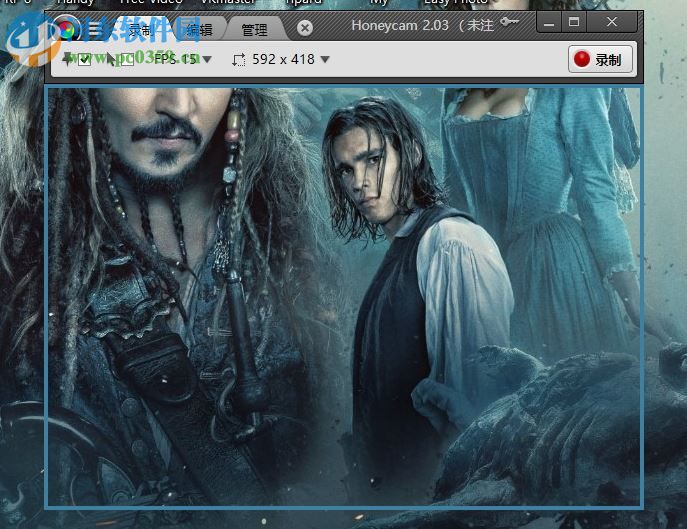Toggle the checked pin checkbox

click(85, 60)
